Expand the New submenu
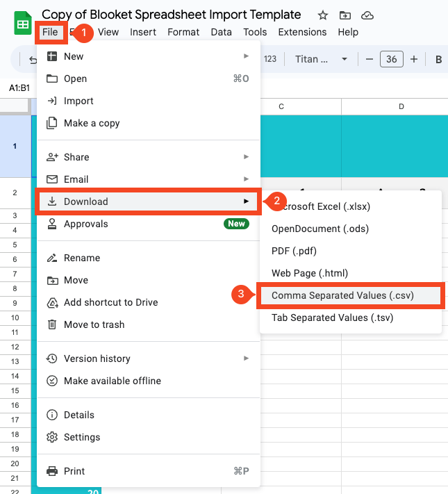The height and width of the screenshot is (494, 448). [149, 56]
